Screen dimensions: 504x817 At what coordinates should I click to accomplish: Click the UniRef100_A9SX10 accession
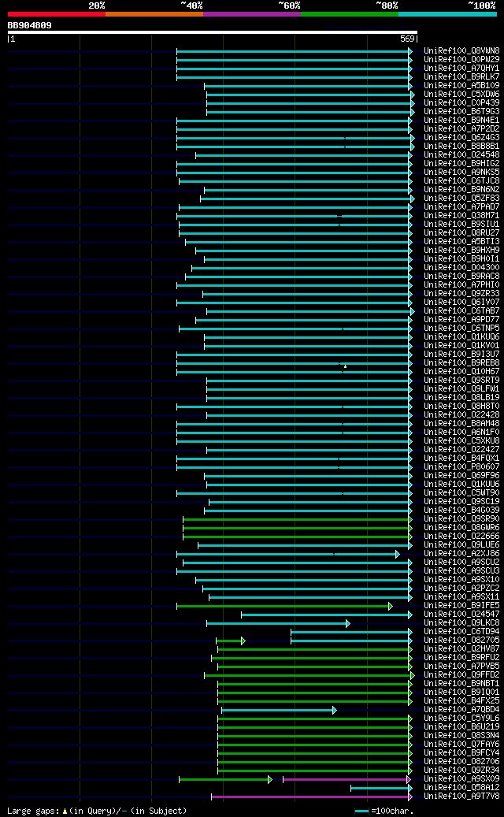coord(461,580)
